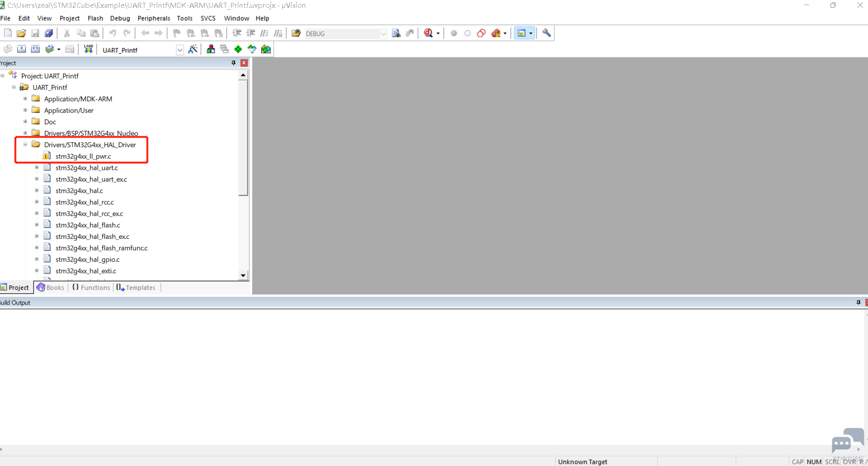Switch to the Books tab
Screen dimensions: 868x466
pos(51,288)
